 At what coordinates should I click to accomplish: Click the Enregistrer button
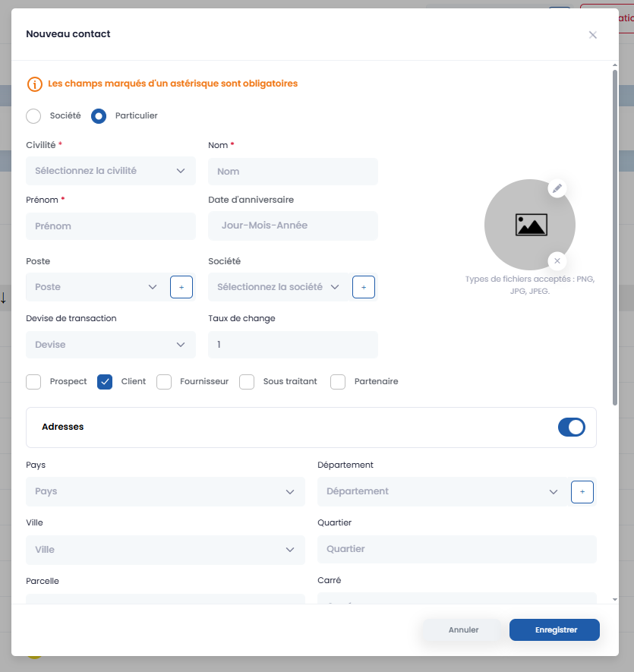click(x=554, y=630)
